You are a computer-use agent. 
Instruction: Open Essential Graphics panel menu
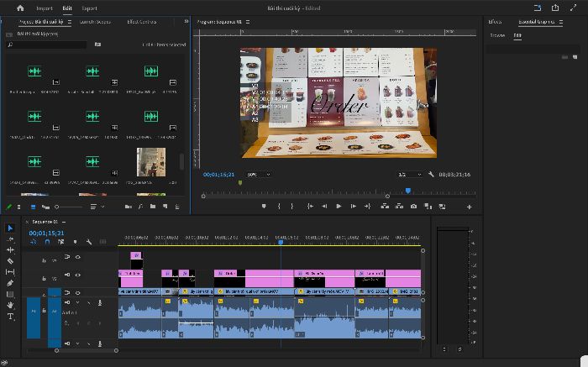pyautogui.click(x=561, y=22)
